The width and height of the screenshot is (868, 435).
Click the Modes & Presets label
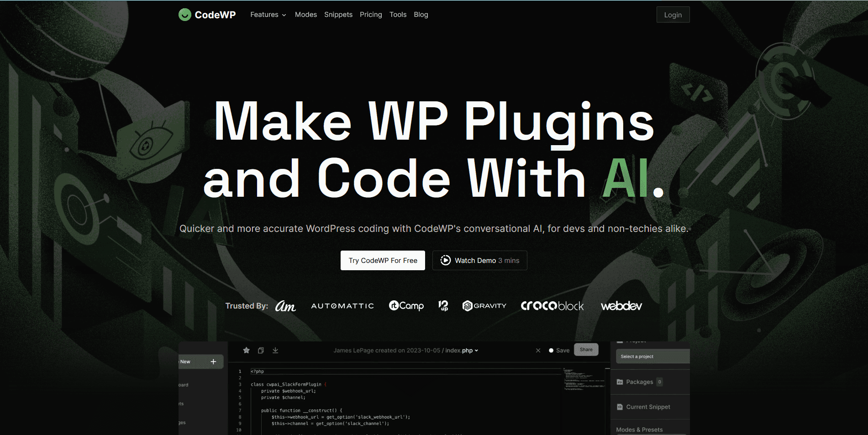(x=639, y=430)
